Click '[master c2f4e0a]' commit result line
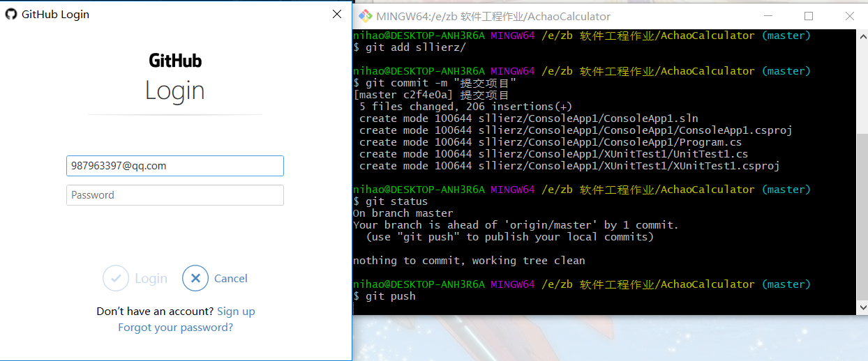 431,95
